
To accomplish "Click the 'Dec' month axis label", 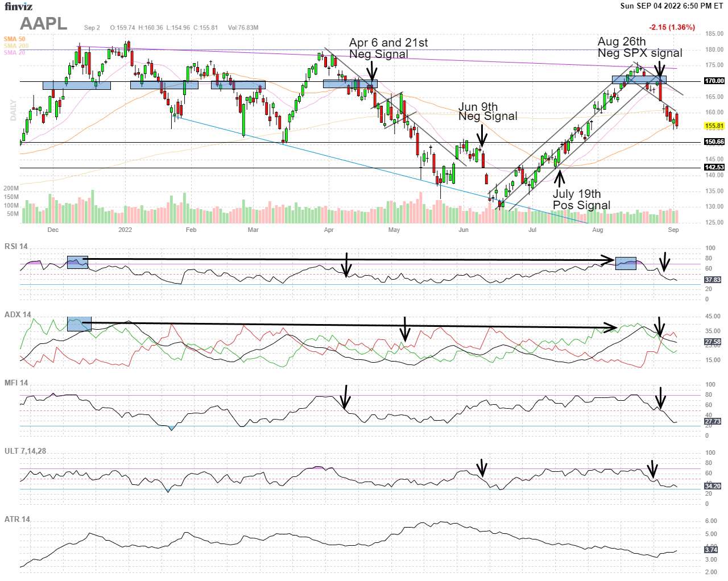I will pos(53,230).
